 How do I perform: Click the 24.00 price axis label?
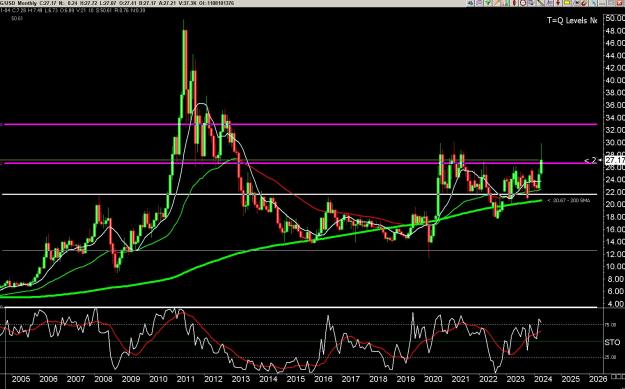point(615,180)
